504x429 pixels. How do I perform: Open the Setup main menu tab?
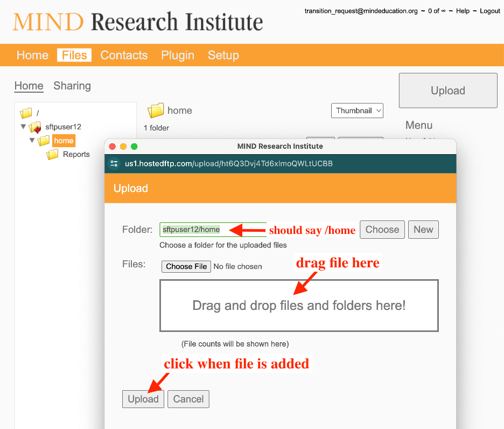[223, 55]
